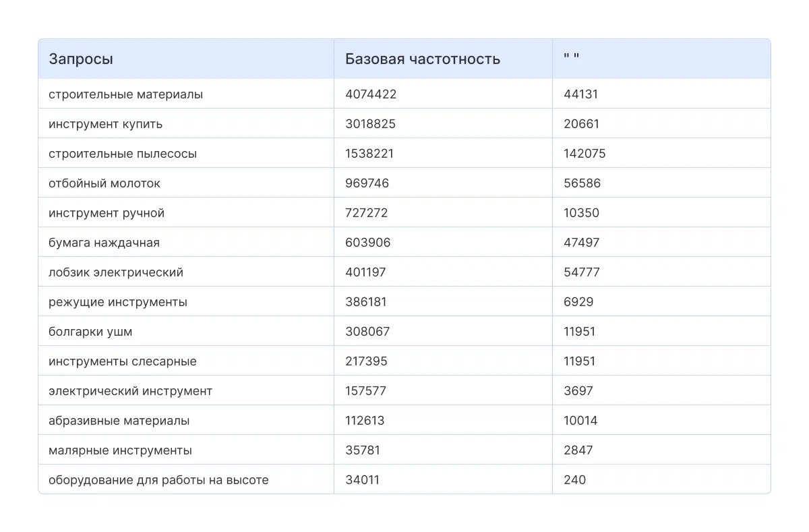Select the "инструменты слесарные" query
809x532 pixels.
click(123, 361)
